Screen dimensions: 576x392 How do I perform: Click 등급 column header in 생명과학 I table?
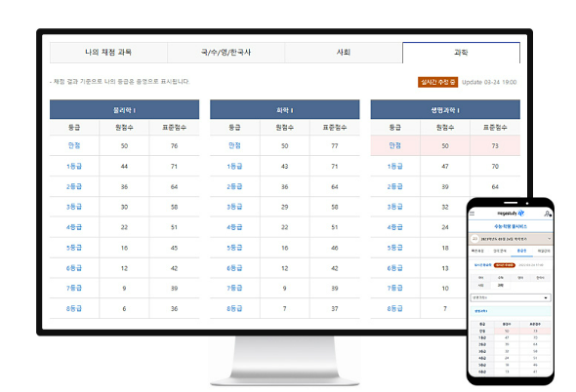(394, 128)
